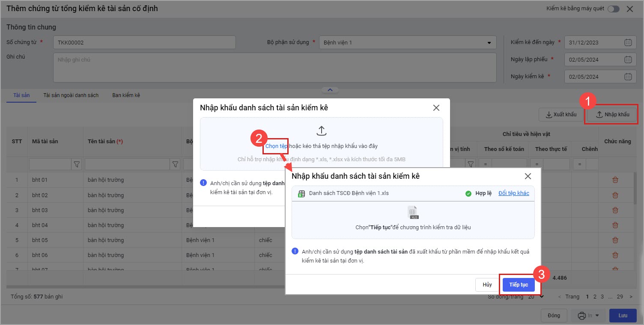The image size is (644, 325).
Task: Click the "Tổng số: 577 bản ghi" record count
Action: (37, 296)
